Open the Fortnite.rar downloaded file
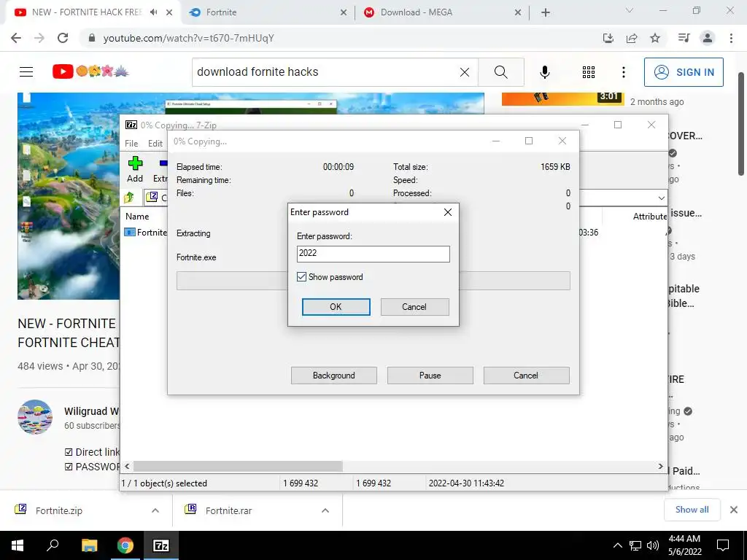 coord(228,510)
